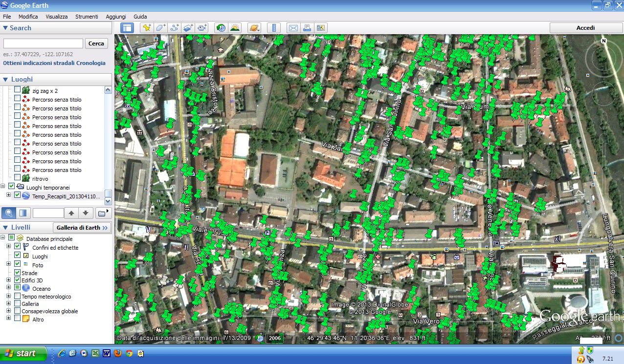
Task: Expand the Temp_Recapiti tree item
Action: pos(8,195)
